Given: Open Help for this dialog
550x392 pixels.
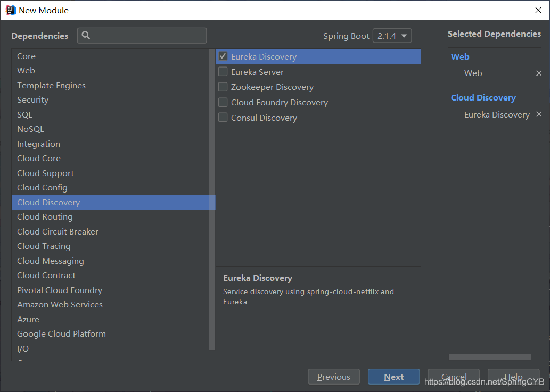Looking at the screenshot, I should (513, 377).
